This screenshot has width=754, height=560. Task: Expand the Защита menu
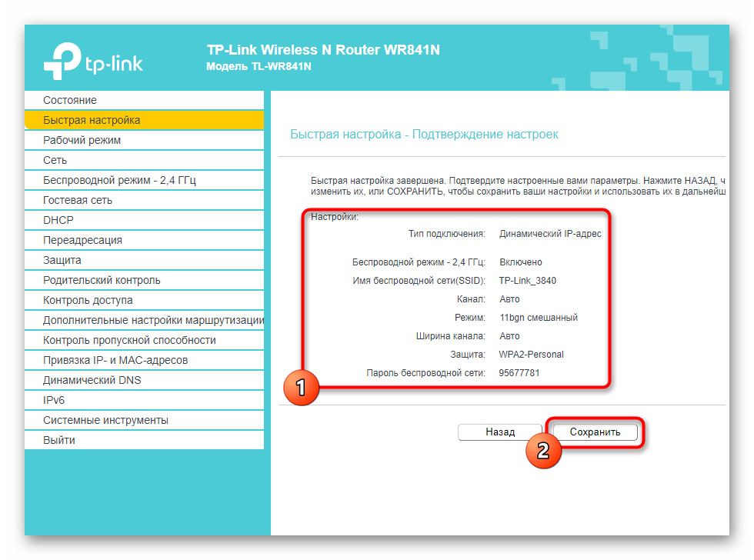click(62, 260)
